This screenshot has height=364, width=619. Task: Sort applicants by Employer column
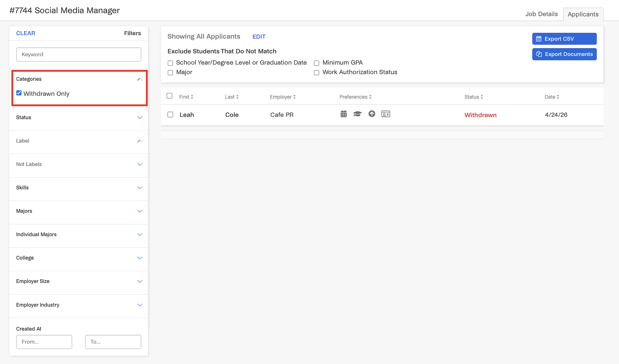click(x=282, y=97)
